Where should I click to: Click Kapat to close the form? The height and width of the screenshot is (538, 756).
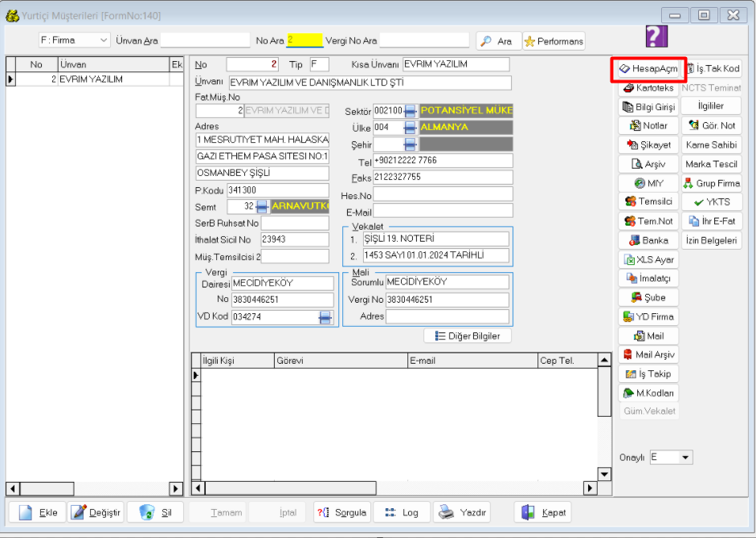(543, 512)
